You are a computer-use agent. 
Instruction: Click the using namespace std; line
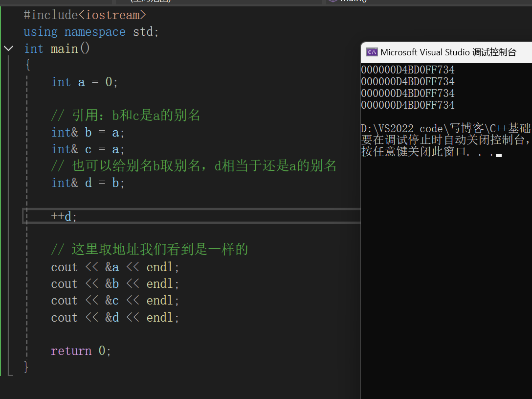pyautogui.click(x=91, y=32)
